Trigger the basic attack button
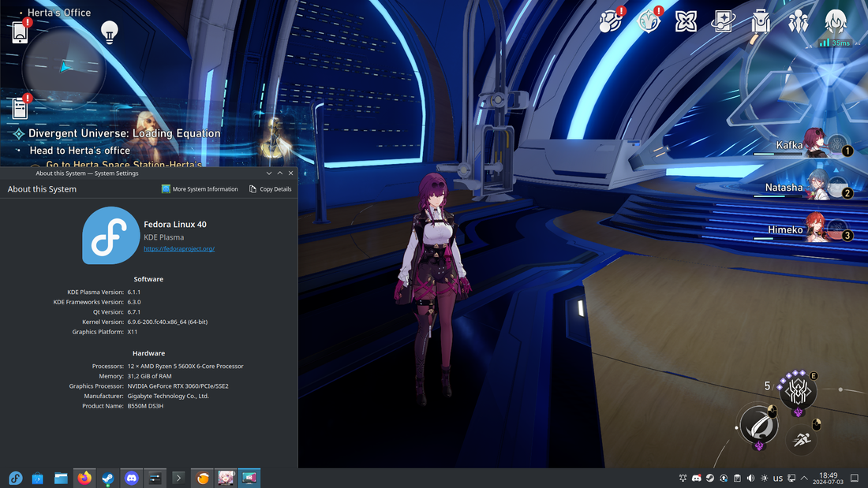Screen dimensions: 868x488 pos(758,425)
